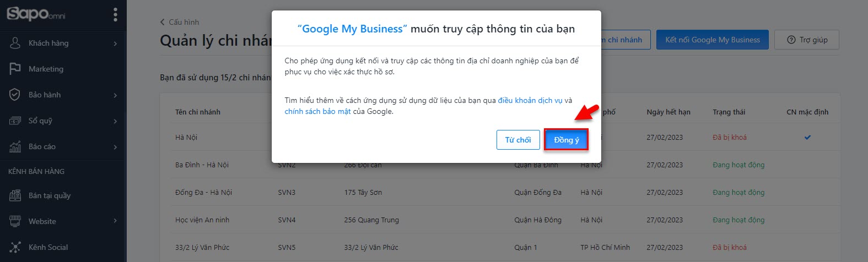This screenshot has height=262, width=868.
Task: Click the CN mặc định column header
Action: pos(807,112)
